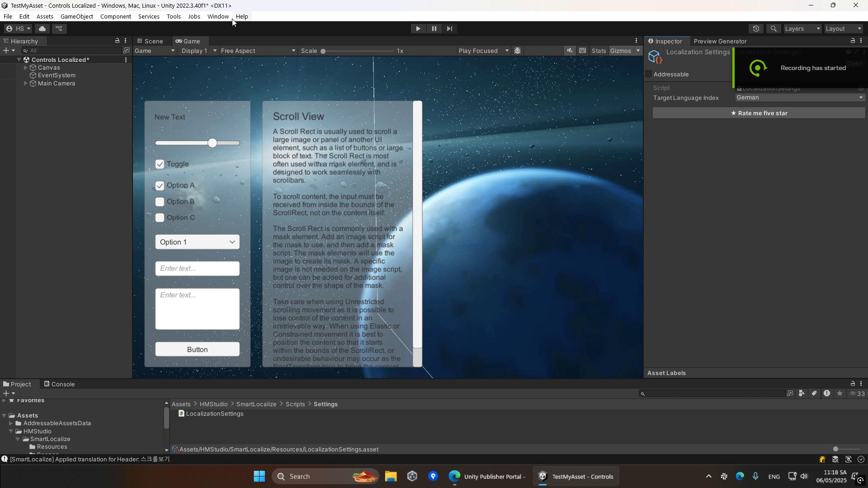Click the Game view slider handle
The width and height of the screenshot is (868, 488).
212,143
